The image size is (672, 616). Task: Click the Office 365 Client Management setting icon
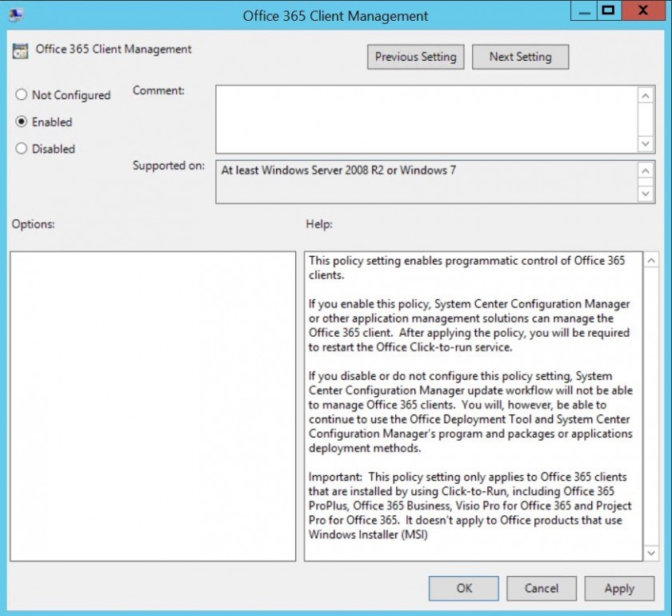click(18, 49)
